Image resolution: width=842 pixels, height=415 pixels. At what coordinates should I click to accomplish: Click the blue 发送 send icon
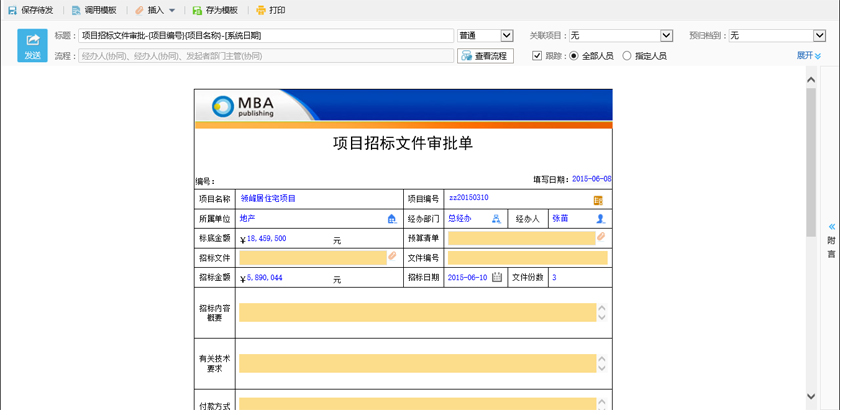tap(33, 45)
